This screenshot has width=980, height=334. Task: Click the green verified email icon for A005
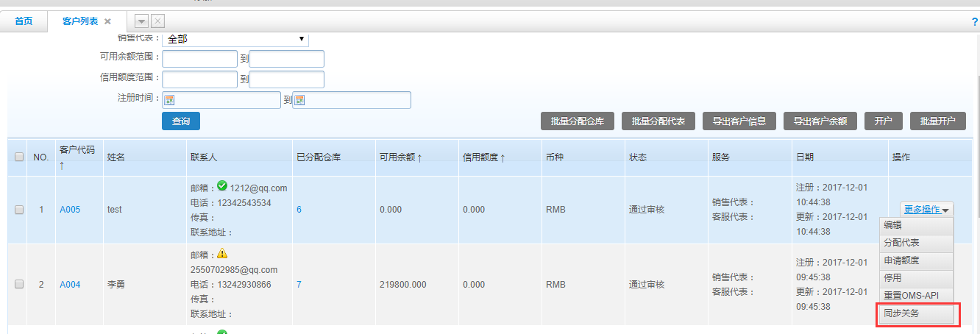(x=222, y=186)
